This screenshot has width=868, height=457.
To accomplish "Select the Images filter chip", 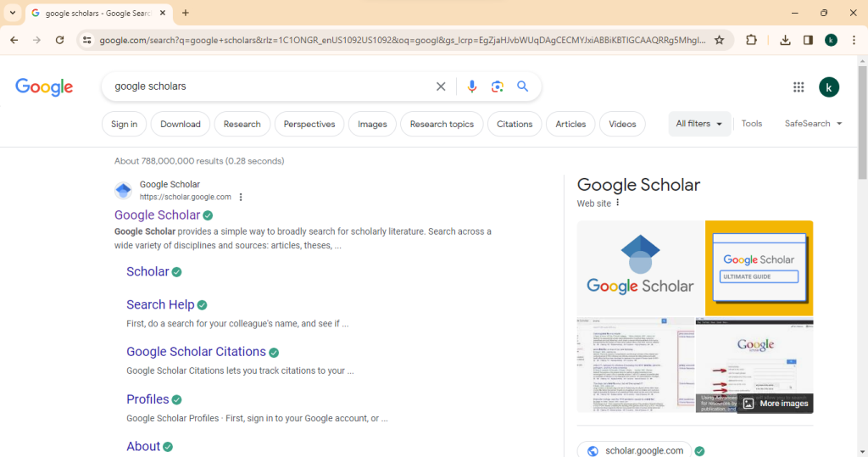I will point(372,124).
